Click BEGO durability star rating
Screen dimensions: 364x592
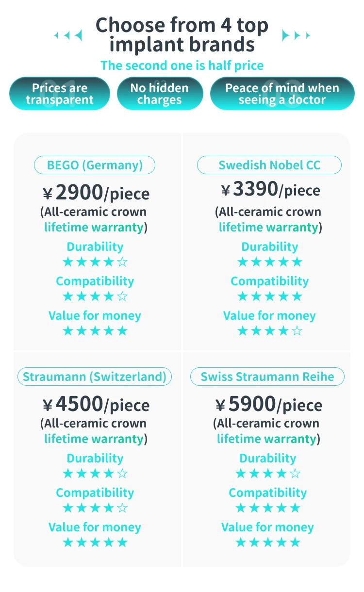[95, 263]
